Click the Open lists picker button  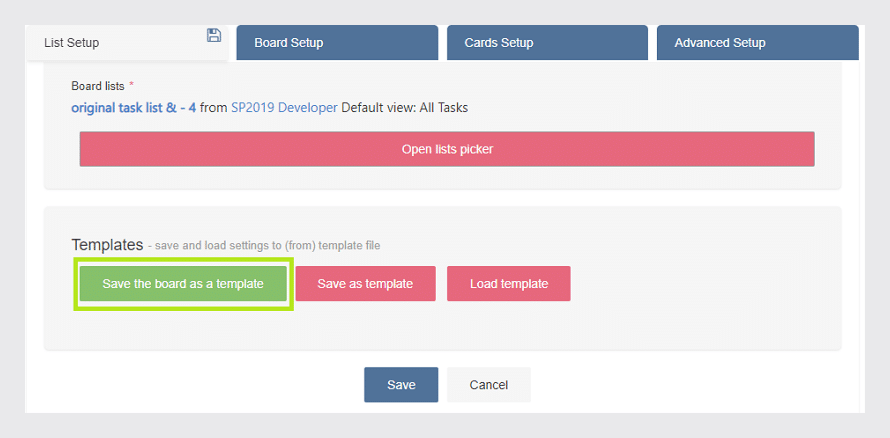coord(447,149)
